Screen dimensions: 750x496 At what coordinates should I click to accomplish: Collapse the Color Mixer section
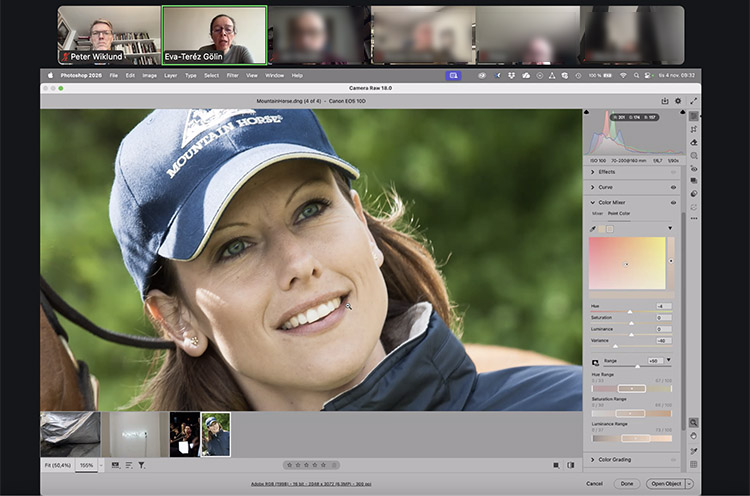point(593,202)
